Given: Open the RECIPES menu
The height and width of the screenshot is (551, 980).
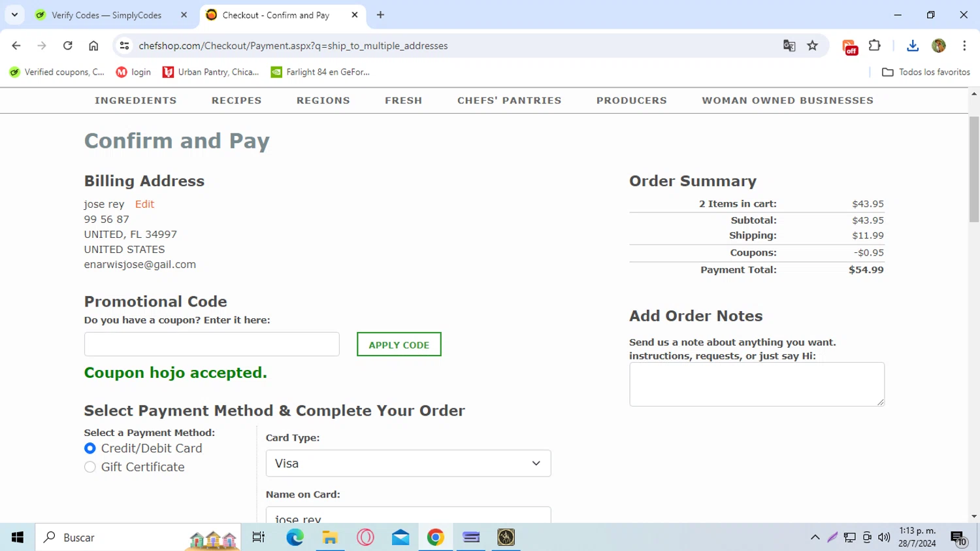Looking at the screenshot, I should click(237, 101).
